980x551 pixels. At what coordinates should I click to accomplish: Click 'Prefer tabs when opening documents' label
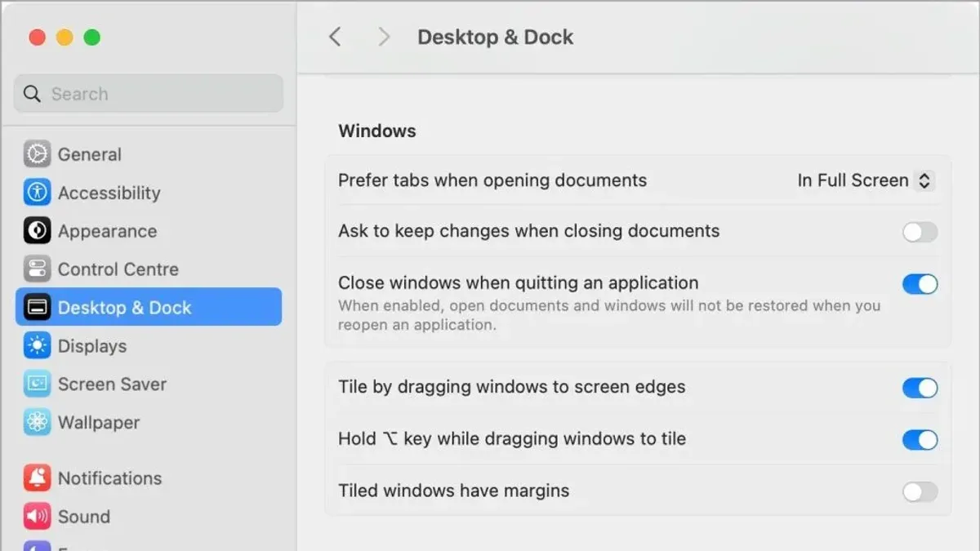[x=492, y=180]
